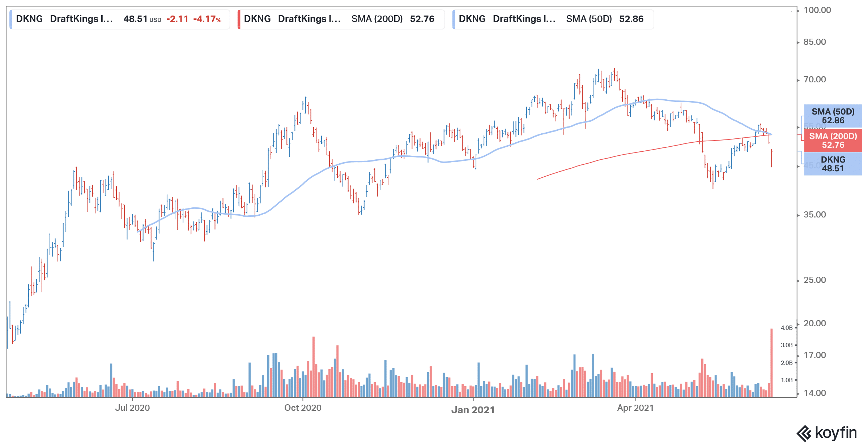Click the blue color bar of SMA (50D) legend
Viewport: 868px width, 448px height.
click(454, 19)
